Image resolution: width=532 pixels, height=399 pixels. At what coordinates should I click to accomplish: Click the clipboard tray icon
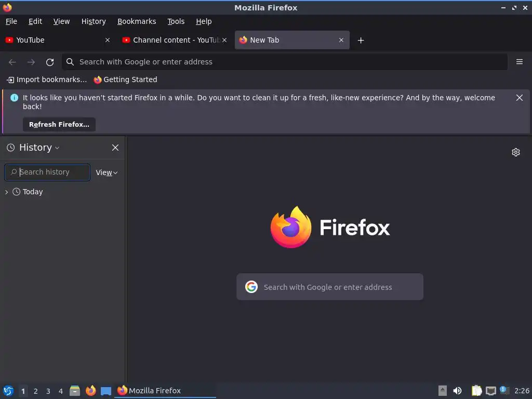pyautogui.click(x=477, y=391)
